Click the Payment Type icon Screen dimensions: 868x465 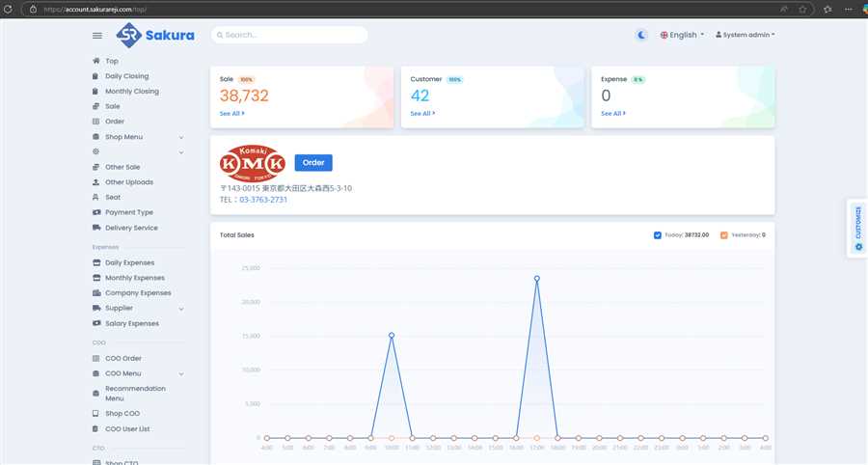(95, 212)
